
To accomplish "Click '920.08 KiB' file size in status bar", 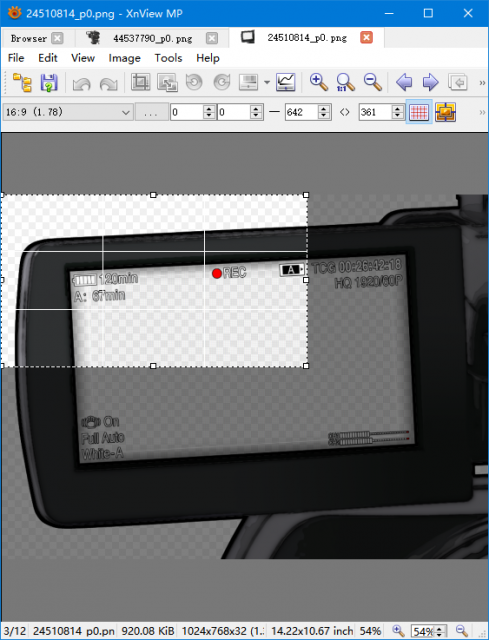I will 147,631.
